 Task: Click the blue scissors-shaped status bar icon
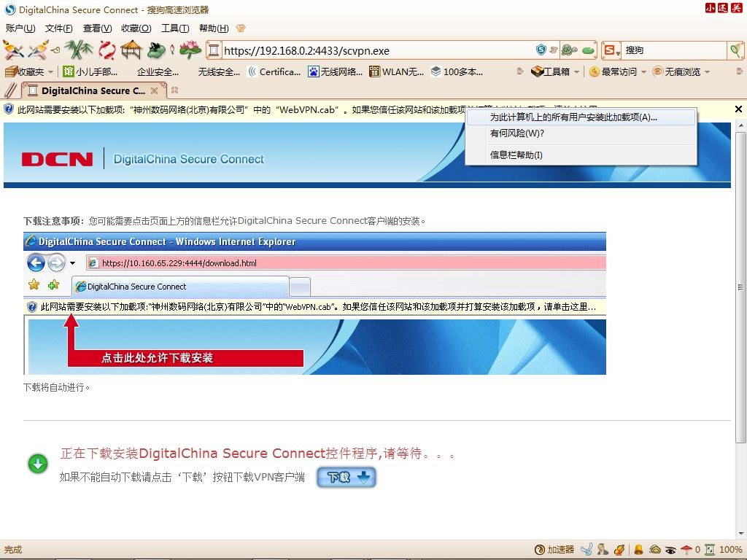point(587,550)
